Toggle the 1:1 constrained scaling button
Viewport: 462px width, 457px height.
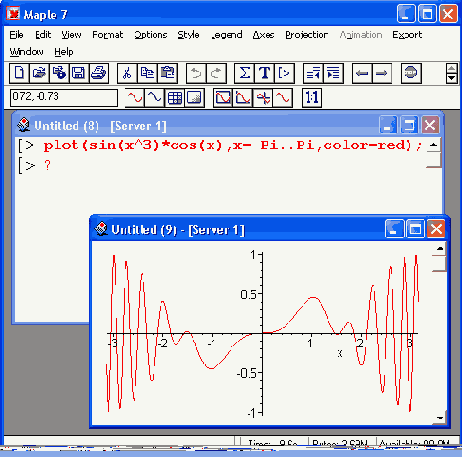(312, 98)
